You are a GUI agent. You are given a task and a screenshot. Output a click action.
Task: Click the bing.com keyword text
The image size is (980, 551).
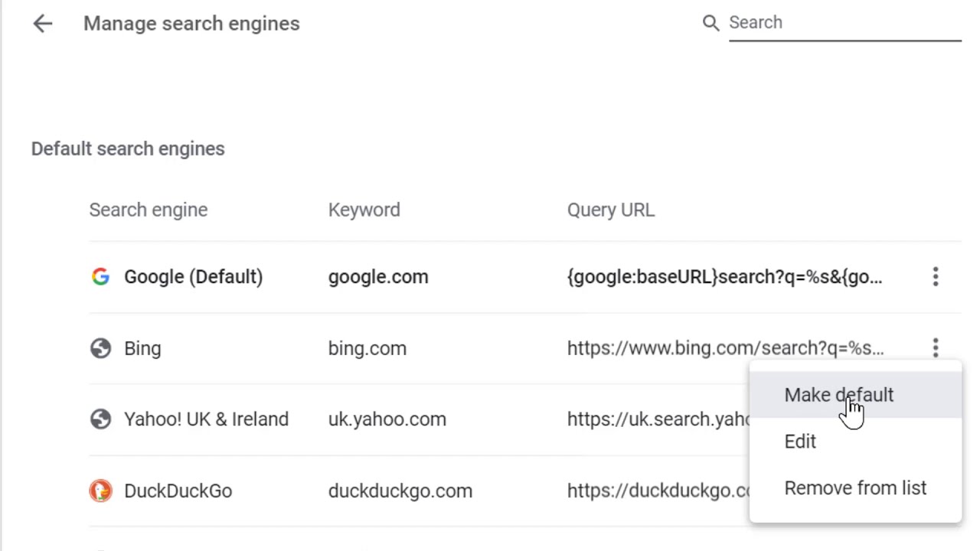(367, 348)
